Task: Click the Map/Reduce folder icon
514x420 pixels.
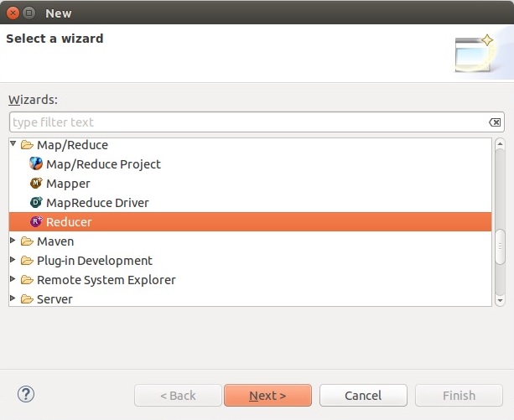Action: point(27,144)
